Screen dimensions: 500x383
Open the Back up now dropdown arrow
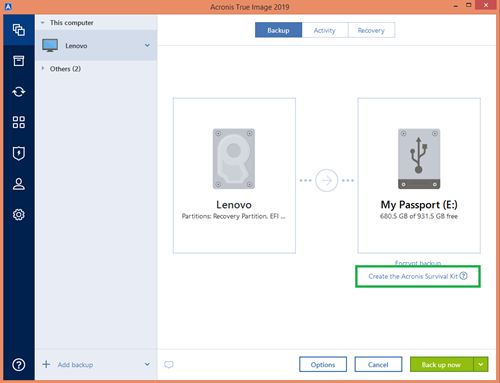pos(481,364)
